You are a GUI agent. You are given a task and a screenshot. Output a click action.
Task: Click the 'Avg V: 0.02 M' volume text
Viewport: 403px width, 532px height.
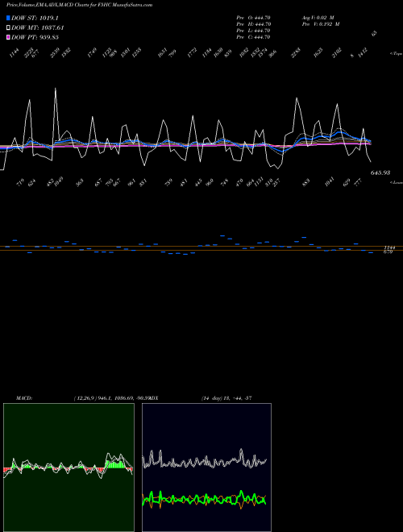tap(318, 18)
